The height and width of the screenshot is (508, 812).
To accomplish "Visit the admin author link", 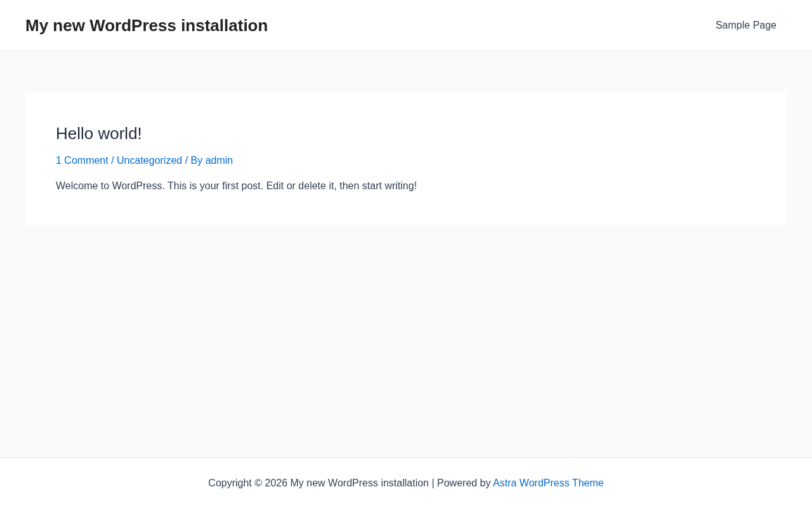I will point(219,161).
